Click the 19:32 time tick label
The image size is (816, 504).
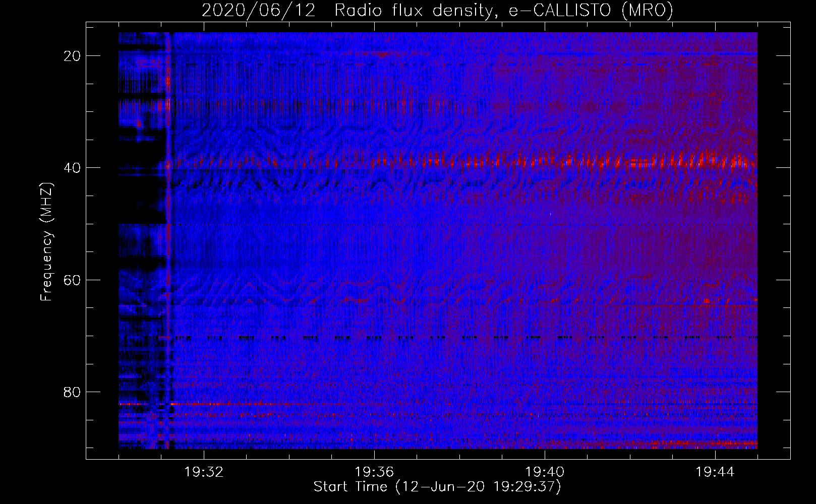click(204, 472)
